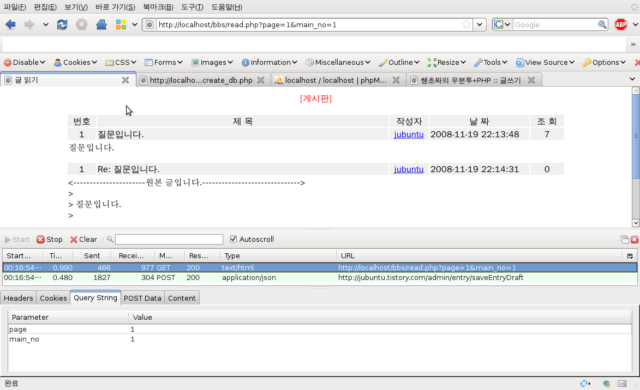The image size is (640, 390).
Task: Select the main_no parameter row
Action: click(320, 339)
